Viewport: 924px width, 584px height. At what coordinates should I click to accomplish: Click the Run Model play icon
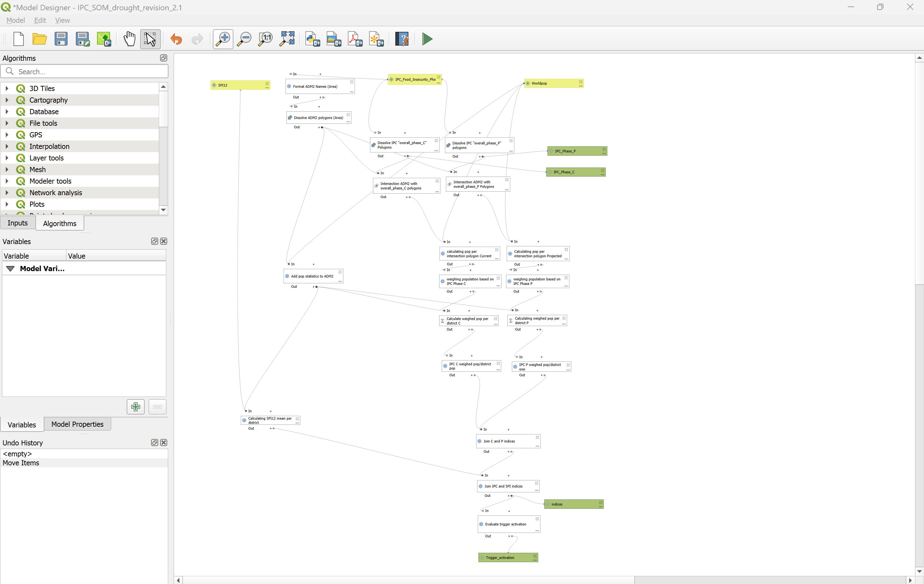pos(427,39)
